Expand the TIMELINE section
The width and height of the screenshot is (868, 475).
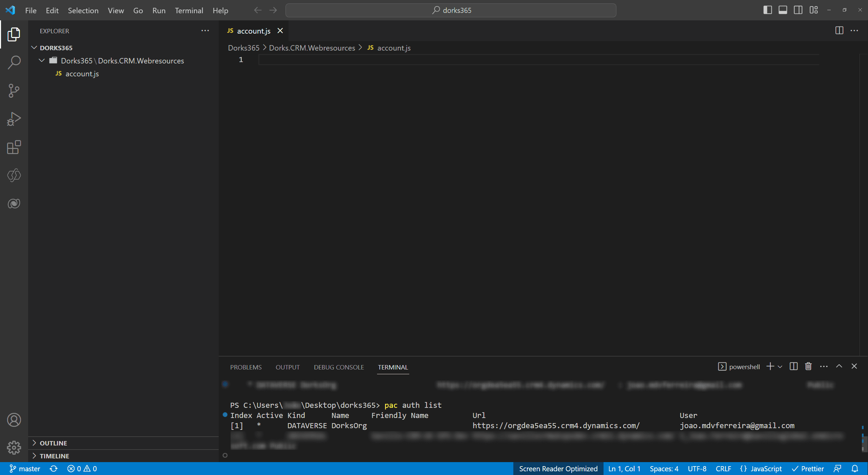[123, 456]
